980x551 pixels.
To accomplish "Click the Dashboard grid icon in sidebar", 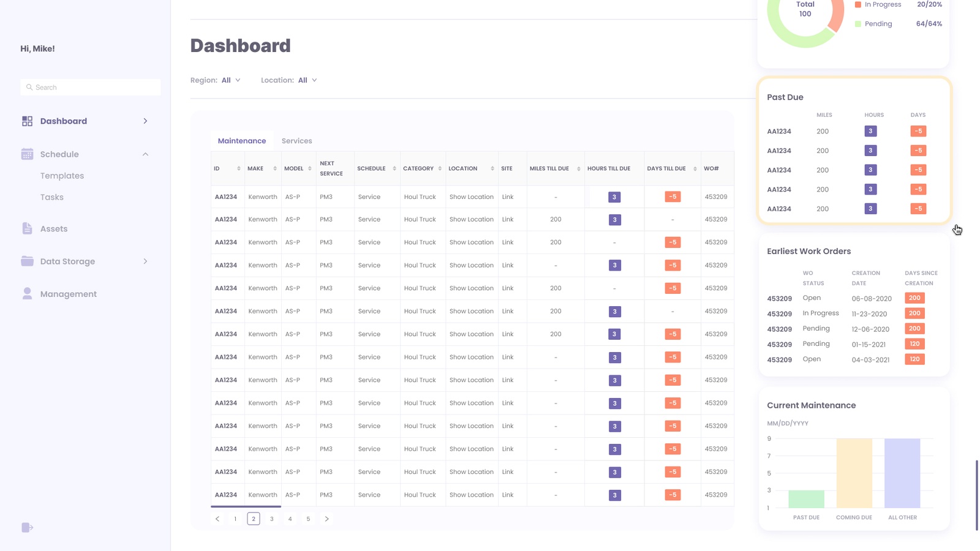I will point(27,121).
